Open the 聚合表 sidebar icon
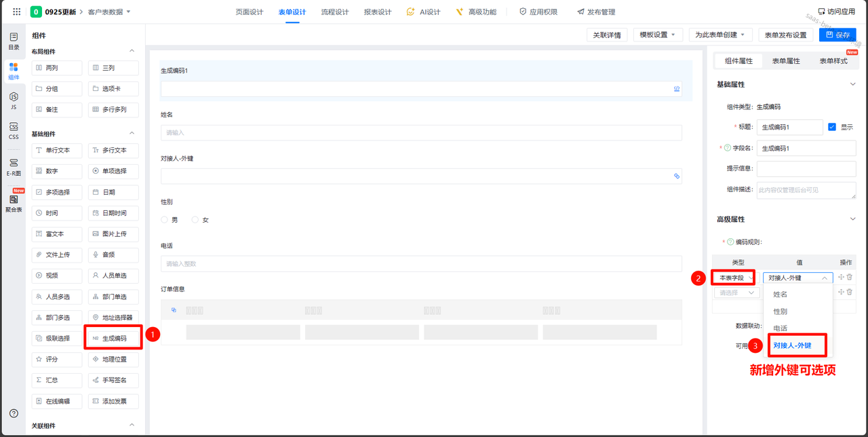 pos(14,203)
